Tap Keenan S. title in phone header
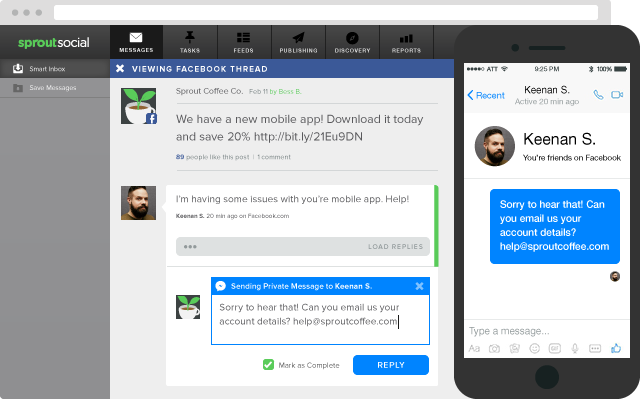Viewport: 640px width, 399px height. [x=547, y=90]
